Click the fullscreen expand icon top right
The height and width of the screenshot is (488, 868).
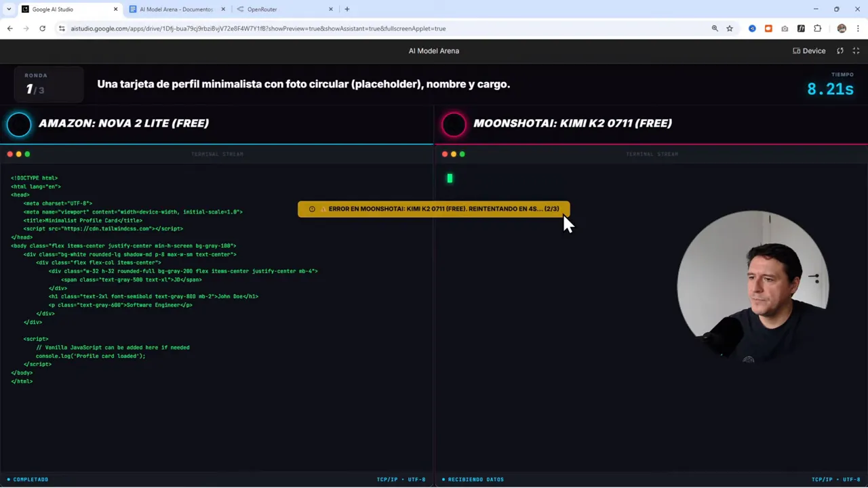856,50
